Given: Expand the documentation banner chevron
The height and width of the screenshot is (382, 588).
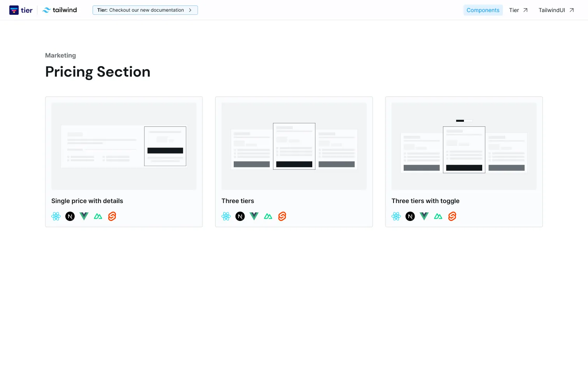Looking at the screenshot, I should click(x=191, y=10).
